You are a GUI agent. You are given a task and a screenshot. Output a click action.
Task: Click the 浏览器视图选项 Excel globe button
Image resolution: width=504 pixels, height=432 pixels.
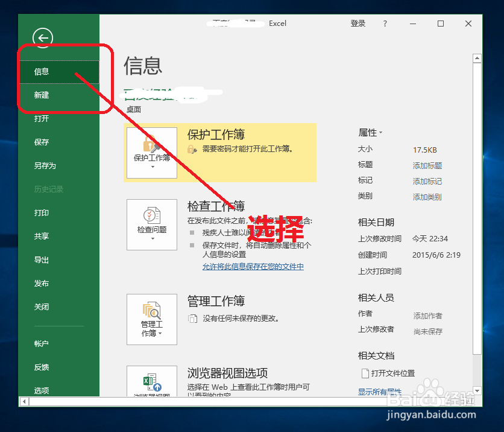(x=152, y=381)
